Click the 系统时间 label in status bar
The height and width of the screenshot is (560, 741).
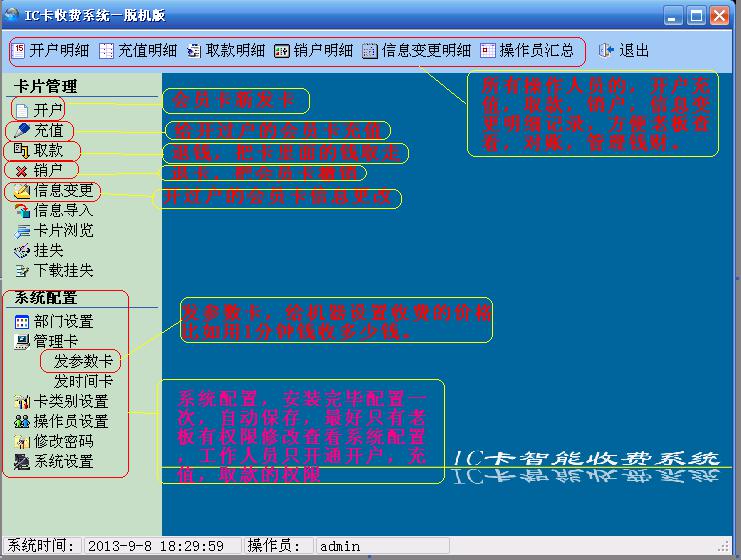point(41,546)
